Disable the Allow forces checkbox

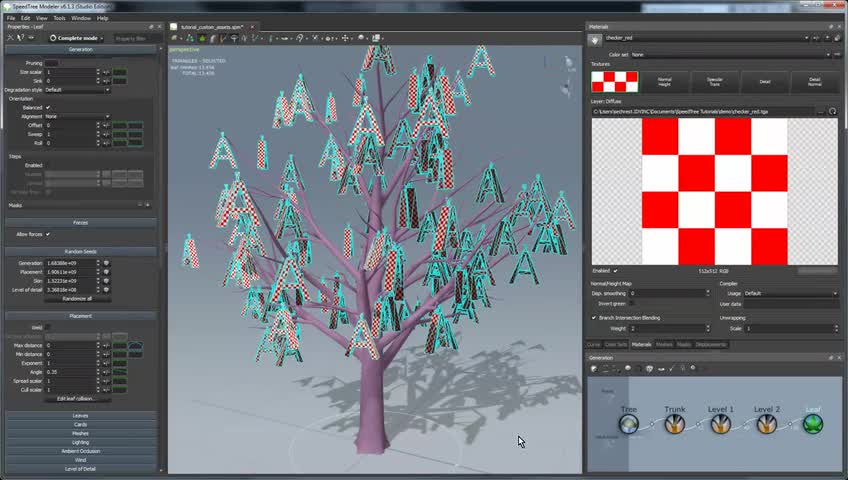(48, 234)
